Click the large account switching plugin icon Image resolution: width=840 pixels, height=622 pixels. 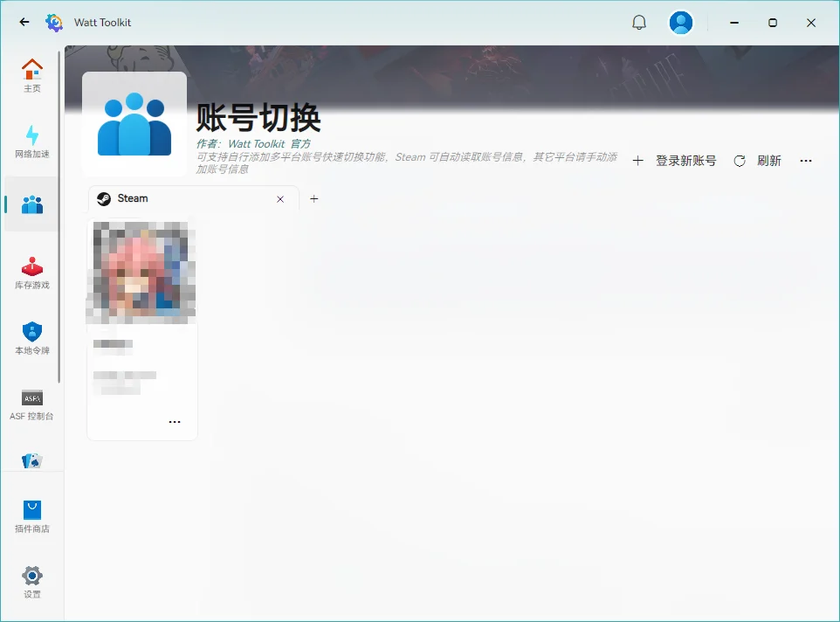(134, 124)
